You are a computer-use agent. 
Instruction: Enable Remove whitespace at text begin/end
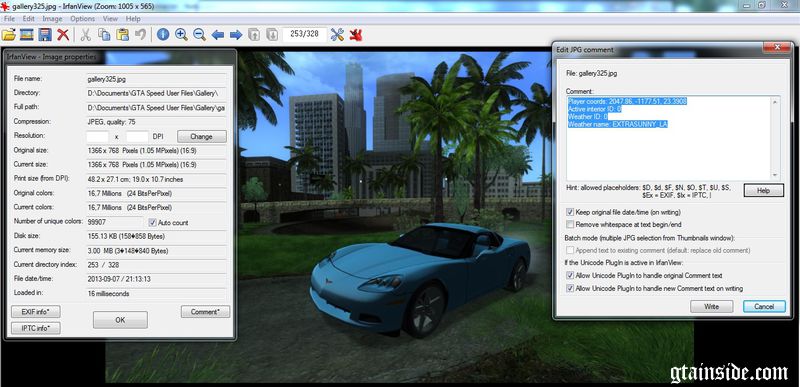pyautogui.click(x=570, y=224)
